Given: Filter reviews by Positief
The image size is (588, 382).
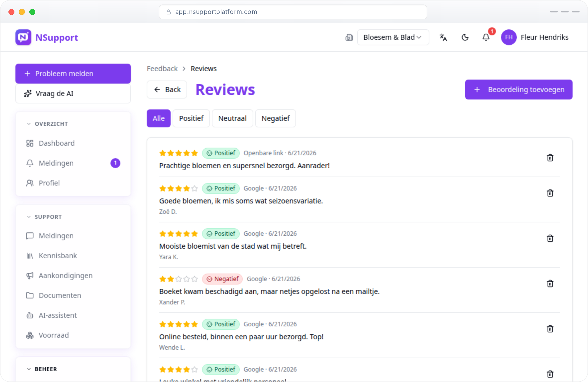Looking at the screenshot, I should [x=191, y=118].
